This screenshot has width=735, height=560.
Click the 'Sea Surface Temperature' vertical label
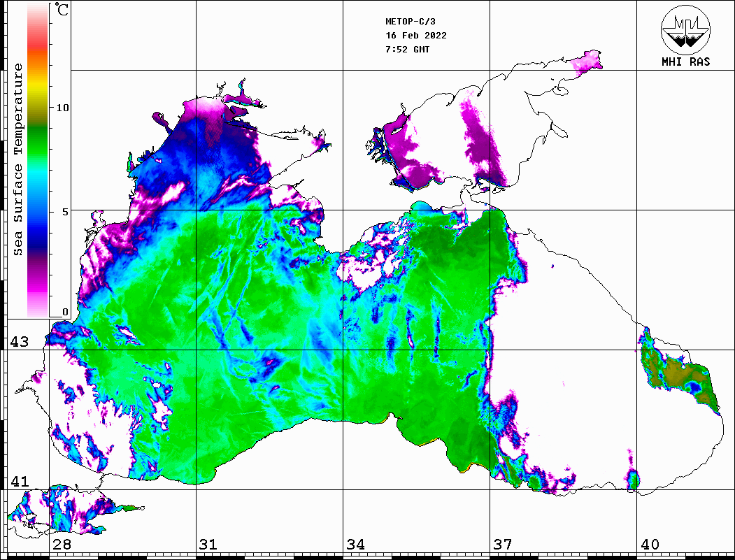coord(18,159)
